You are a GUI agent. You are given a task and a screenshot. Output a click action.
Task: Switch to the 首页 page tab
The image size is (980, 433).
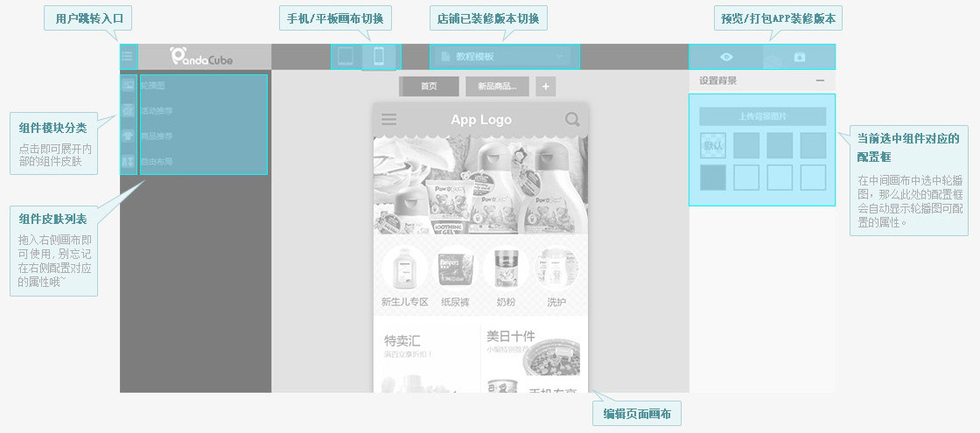(x=430, y=87)
